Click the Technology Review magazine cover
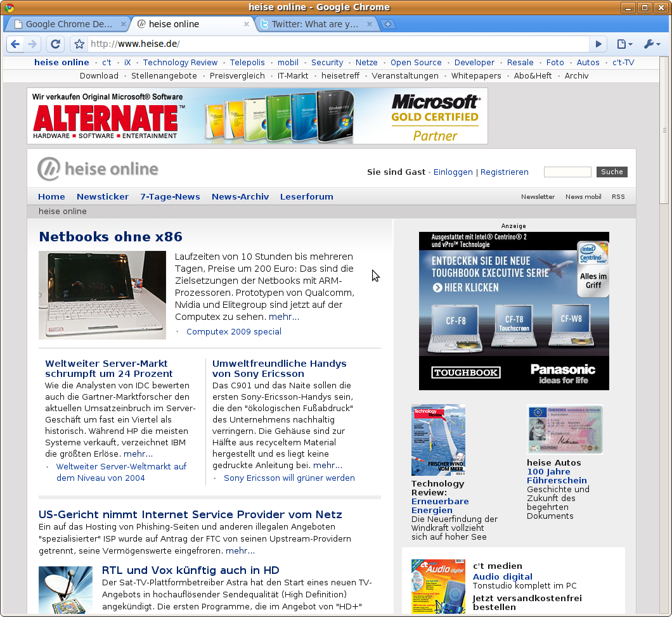Screen dimensions: 672x617 [438, 440]
